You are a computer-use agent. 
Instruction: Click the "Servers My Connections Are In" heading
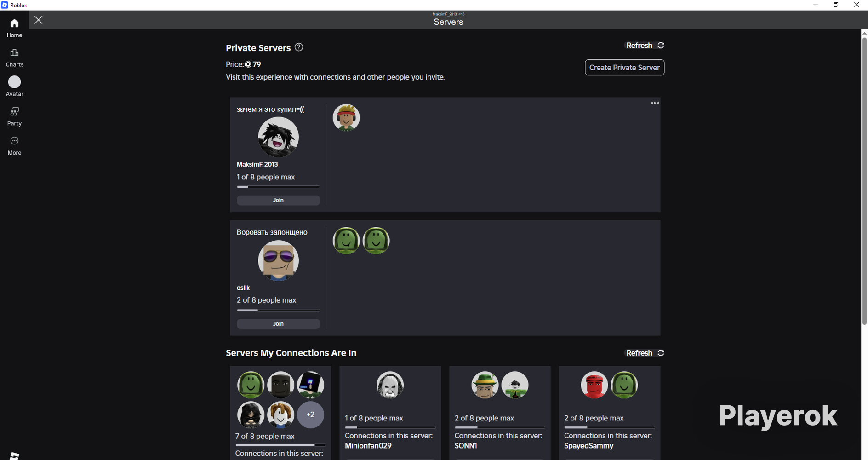[x=291, y=353]
